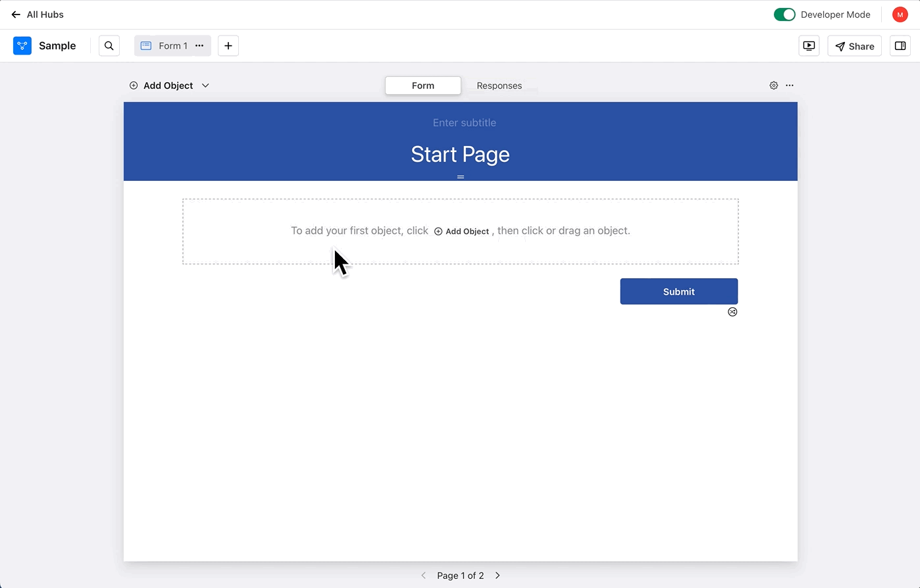
Task: Click the Enter subtitle field
Action: (464, 122)
